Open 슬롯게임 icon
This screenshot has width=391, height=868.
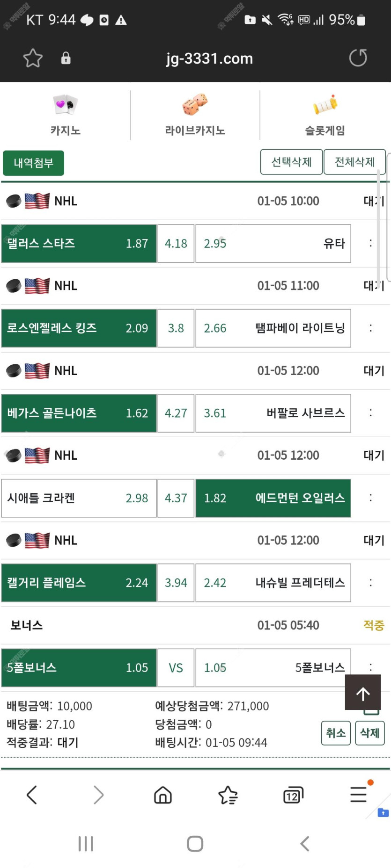[x=325, y=105]
